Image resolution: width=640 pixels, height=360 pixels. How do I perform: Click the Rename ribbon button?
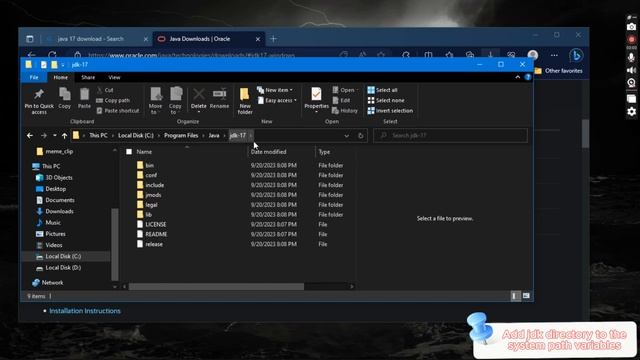(x=219, y=98)
